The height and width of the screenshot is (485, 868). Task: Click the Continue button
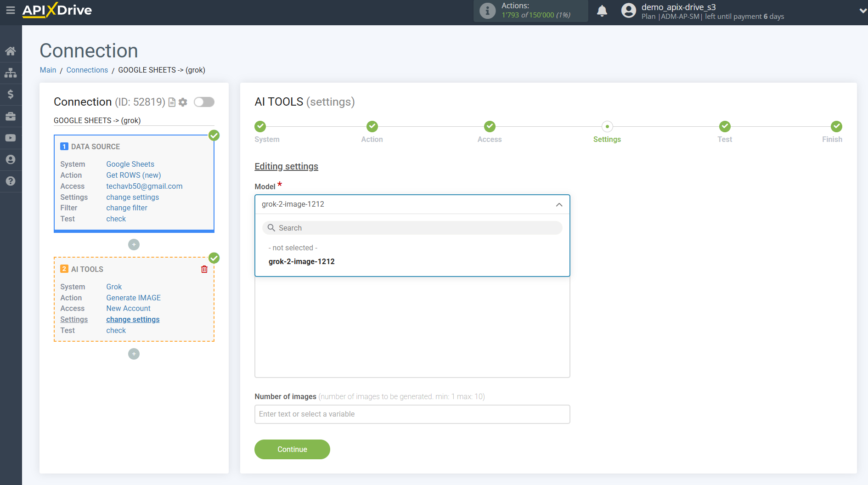[x=292, y=449]
